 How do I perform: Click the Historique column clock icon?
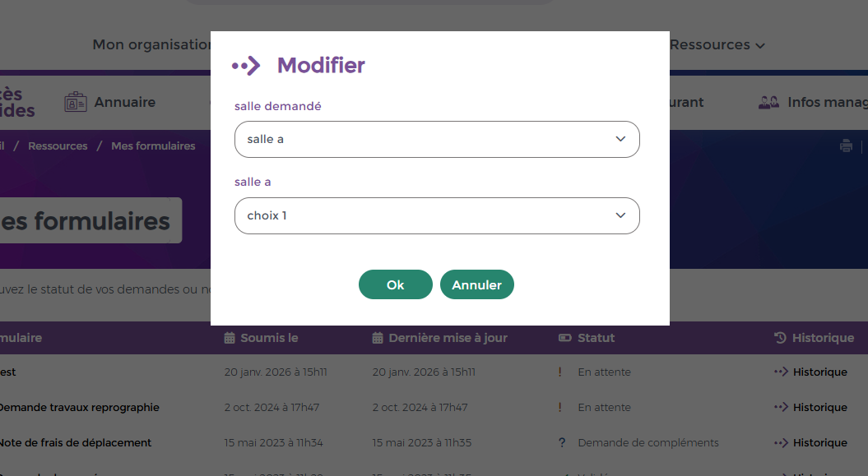pos(780,338)
